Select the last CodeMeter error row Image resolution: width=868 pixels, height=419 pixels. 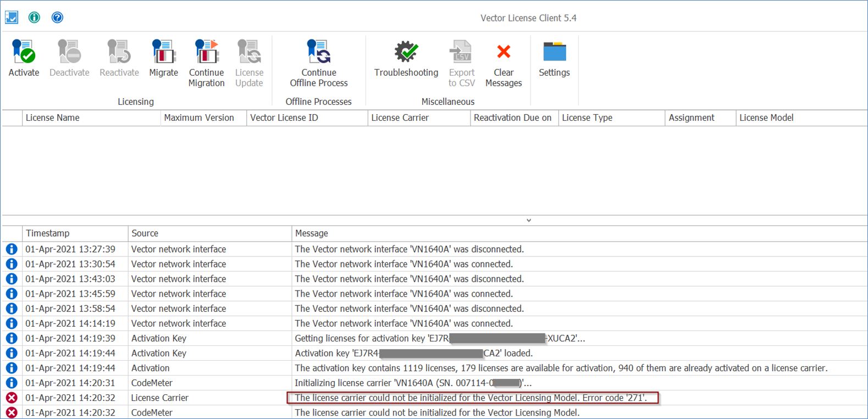coord(436,412)
